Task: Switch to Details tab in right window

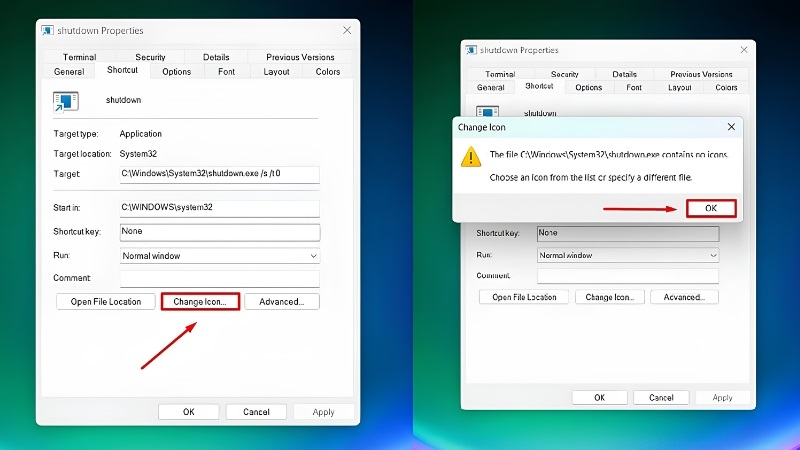Action: [x=624, y=74]
